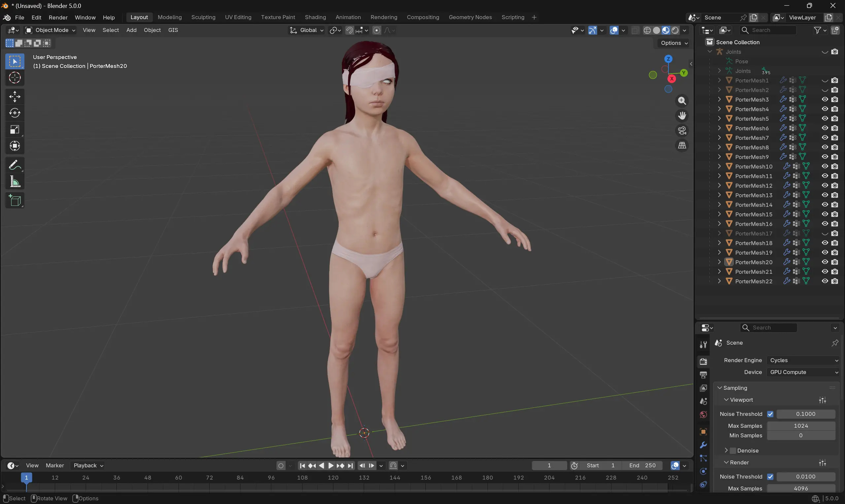Open the File menu
845x504 pixels.
[x=20, y=17]
